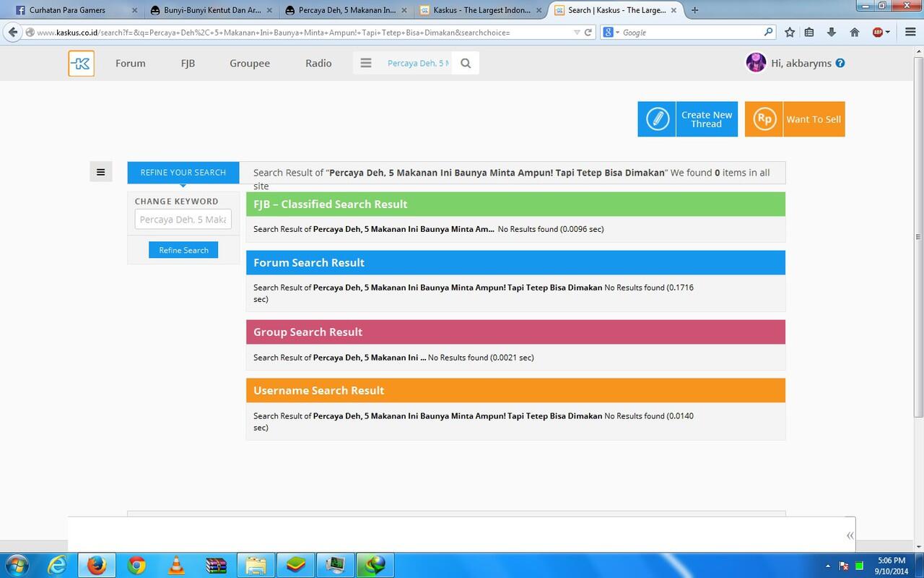The height and width of the screenshot is (578, 924).
Task: Open the Adblock Plus dropdown arrow
Action: coord(887,33)
